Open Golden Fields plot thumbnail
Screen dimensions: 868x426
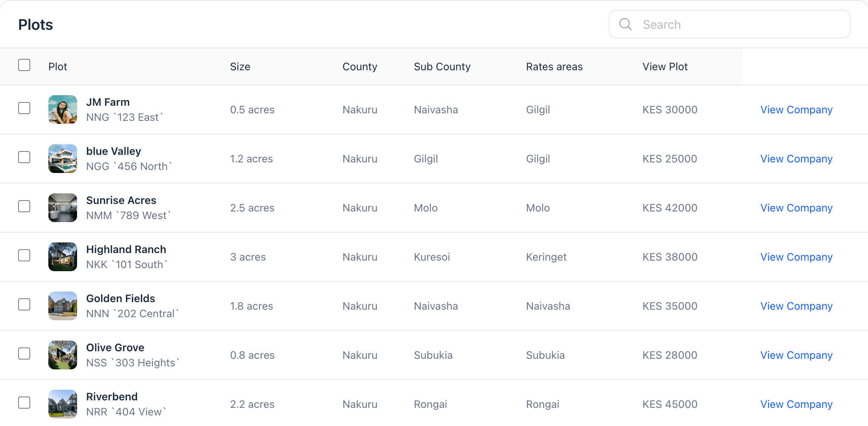(x=63, y=306)
